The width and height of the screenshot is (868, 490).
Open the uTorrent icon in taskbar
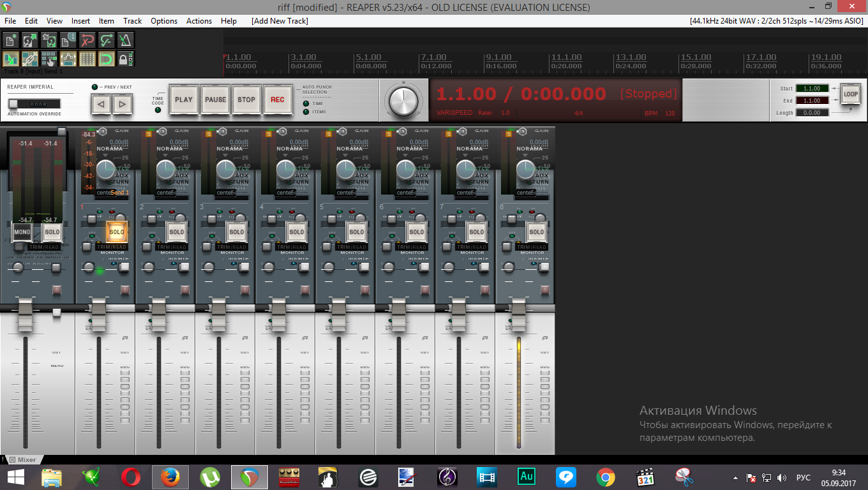coord(209,477)
